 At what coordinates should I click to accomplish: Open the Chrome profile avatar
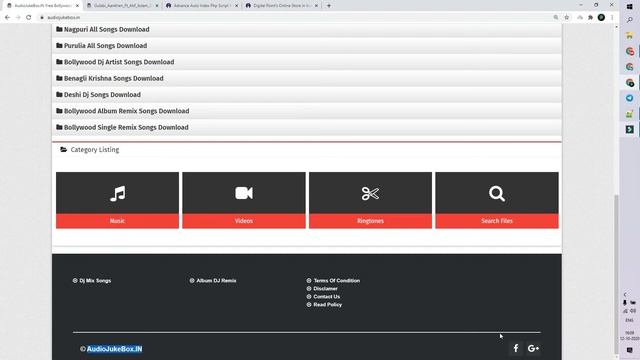pyautogui.click(x=601, y=18)
